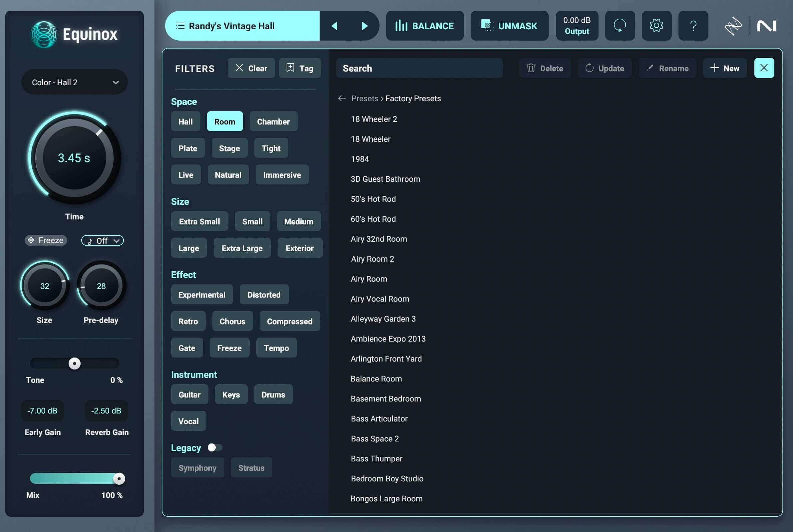Close the preset browser panel
This screenshot has height=532, width=793.
point(764,68)
